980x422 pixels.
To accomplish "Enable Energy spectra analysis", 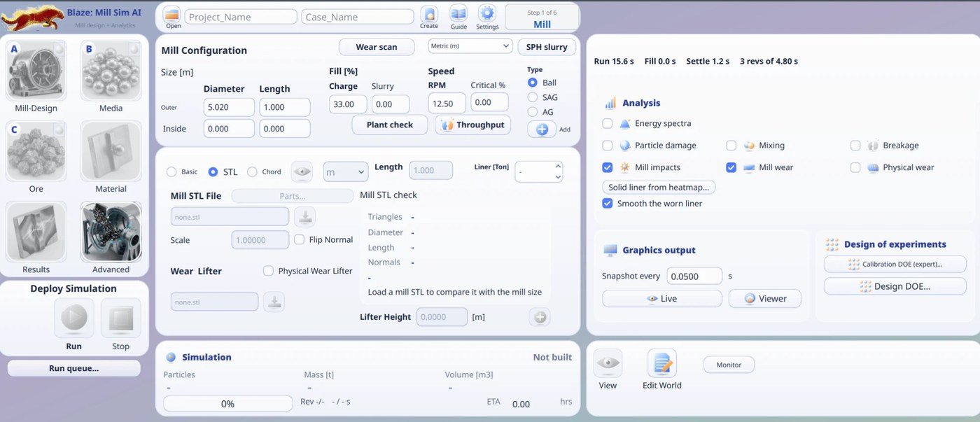I will 607,124.
